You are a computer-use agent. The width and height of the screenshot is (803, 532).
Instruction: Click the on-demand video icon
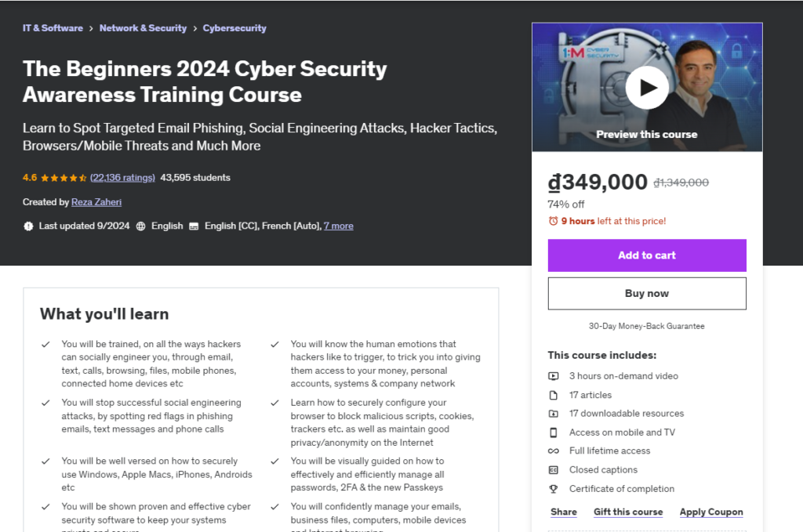tap(554, 375)
